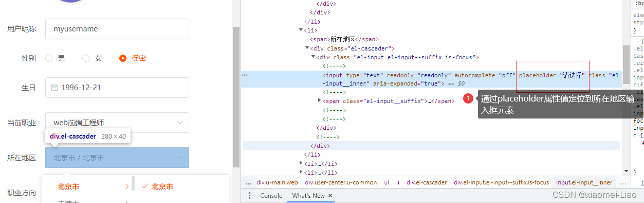644x203 pixels.
Task: Click the leading breadcrumb overflow ellipsis
Action: (x=249, y=182)
